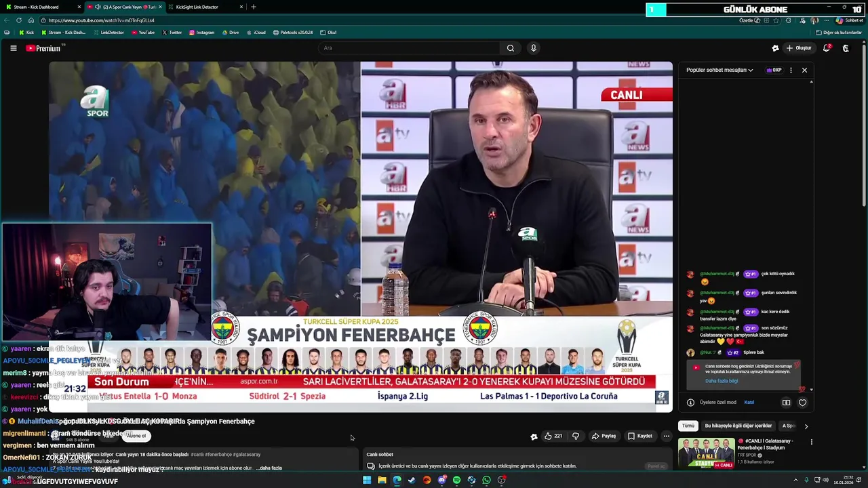Click the YouTube search field
This screenshot has width=868, height=488.
[x=409, y=48]
